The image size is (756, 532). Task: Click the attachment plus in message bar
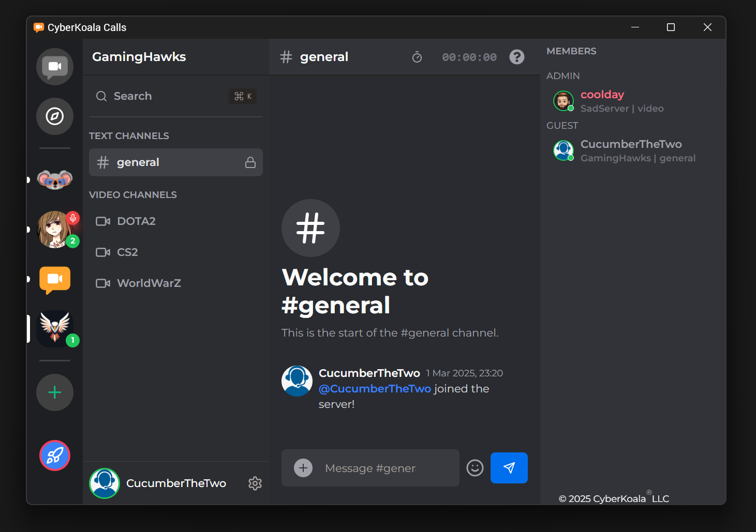[x=303, y=468]
